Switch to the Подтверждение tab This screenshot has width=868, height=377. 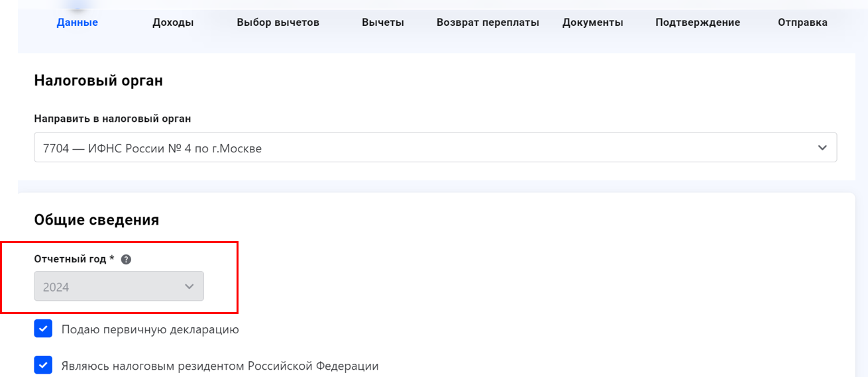point(698,23)
